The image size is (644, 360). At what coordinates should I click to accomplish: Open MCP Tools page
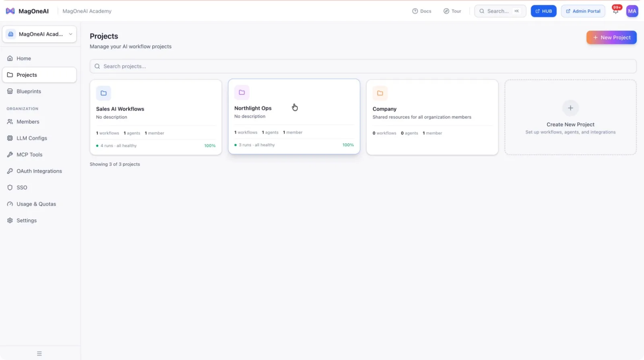click(39, 154)
